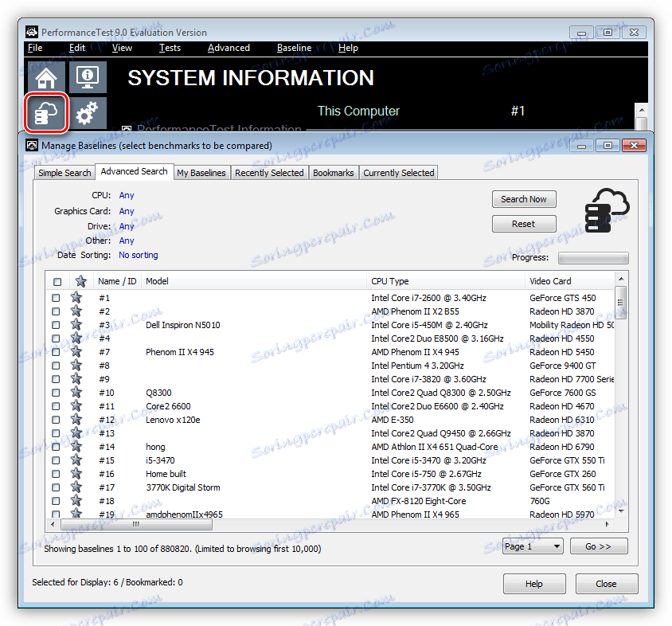Image resolution: width=672 pixels, height=626 pixels.
Task: Change the Drive filter from Any
Action: 127,226
